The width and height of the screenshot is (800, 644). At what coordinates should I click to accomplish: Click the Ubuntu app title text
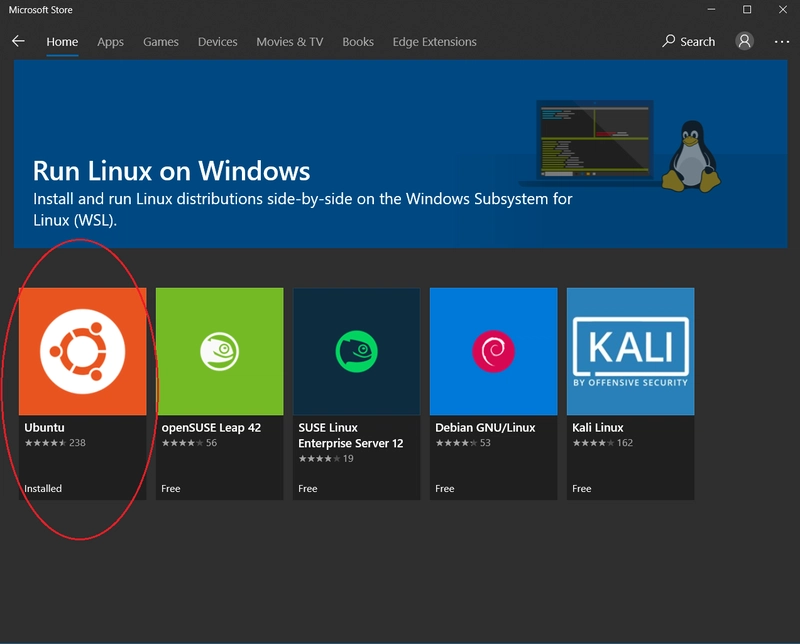44,428
